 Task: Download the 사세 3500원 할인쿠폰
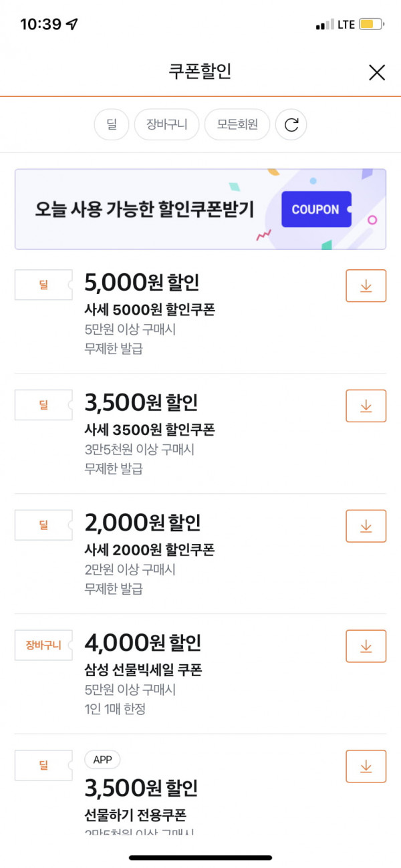(x=366, y=406)
